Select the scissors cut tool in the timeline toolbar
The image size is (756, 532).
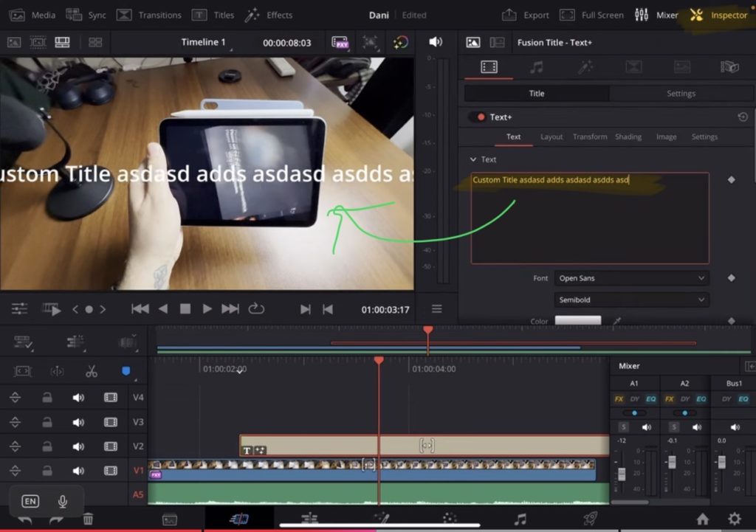pyautogui.click(x=92, y=371)
